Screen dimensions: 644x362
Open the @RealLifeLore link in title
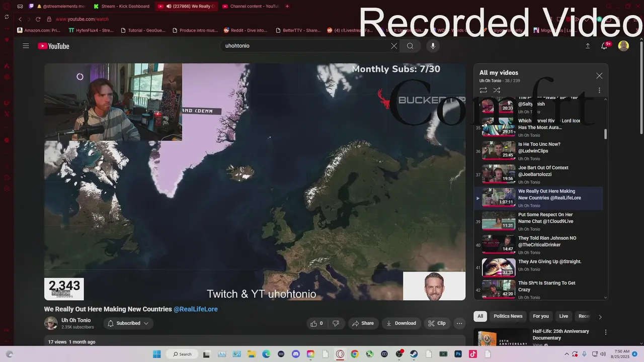(196, 309)
